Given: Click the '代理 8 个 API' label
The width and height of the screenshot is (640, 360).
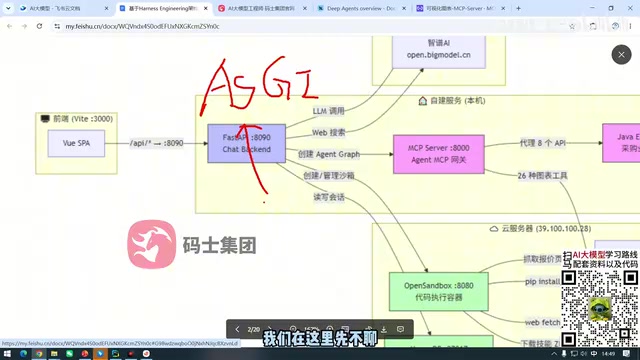Looking at the screenshot, I should tap(542, 143).
